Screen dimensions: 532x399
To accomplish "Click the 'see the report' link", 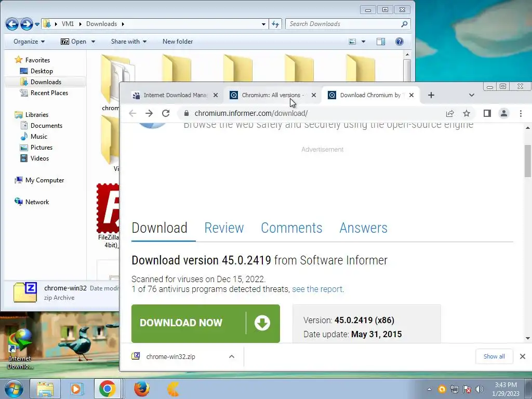I will point(317,289).
